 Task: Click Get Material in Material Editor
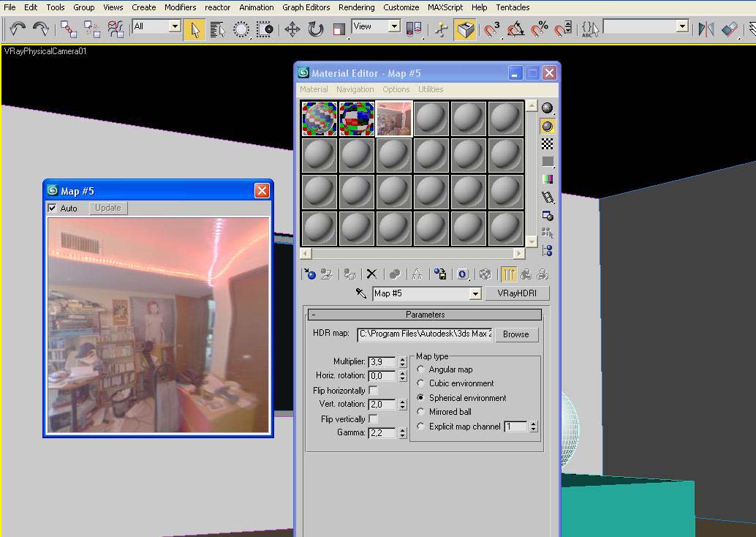point(309,274)
